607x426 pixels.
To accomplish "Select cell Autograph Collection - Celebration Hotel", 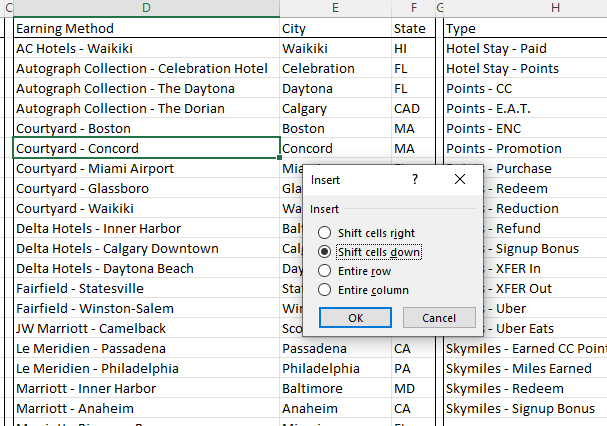I will [x=146, y=69].
